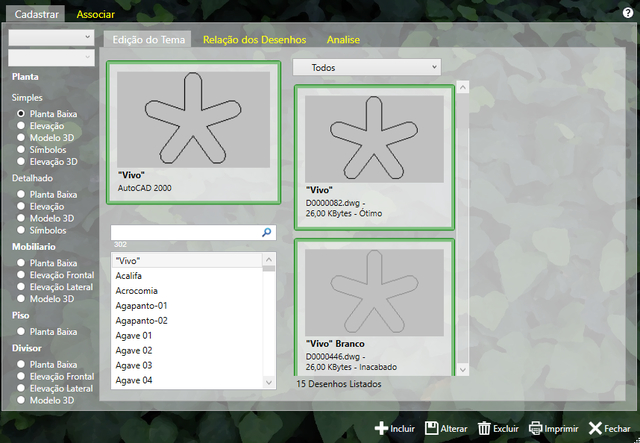Click the Fechar X icon
The height and width of the screenshot is (443, 640).
[595, 428]
